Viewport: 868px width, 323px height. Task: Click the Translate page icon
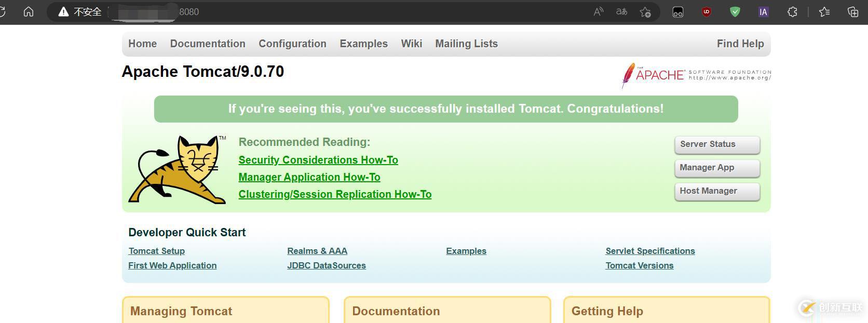tap(621, 12)
